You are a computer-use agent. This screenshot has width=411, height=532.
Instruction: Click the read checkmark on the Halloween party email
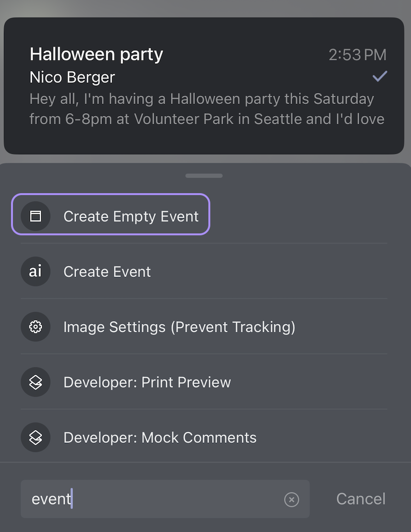pos(380,76)
